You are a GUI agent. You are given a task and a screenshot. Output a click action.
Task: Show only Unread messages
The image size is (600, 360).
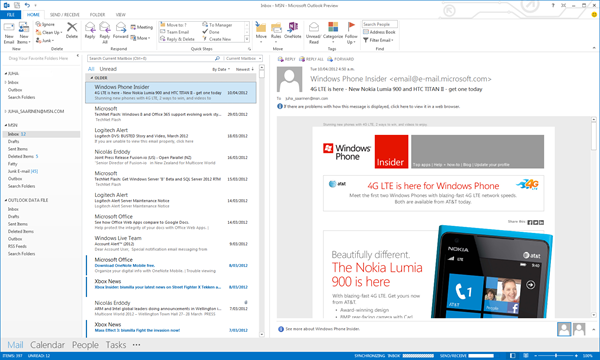click(108, 69)
